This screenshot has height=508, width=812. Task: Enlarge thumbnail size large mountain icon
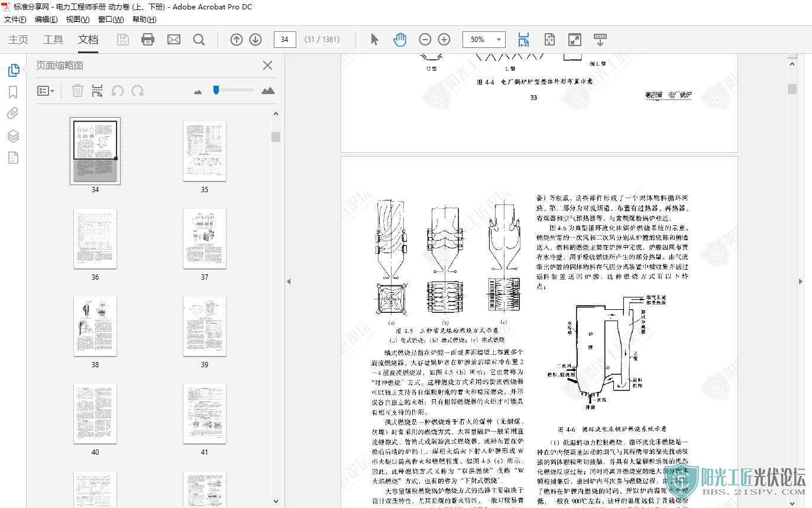(x=268, y=90)
